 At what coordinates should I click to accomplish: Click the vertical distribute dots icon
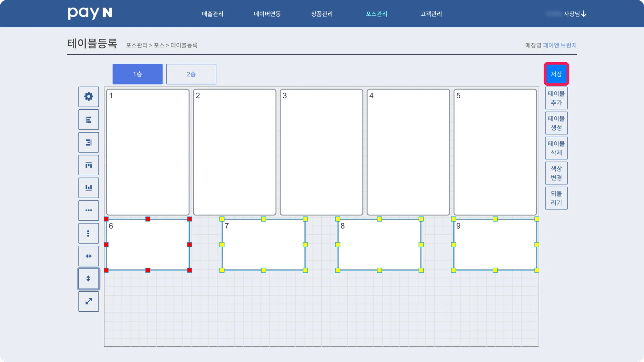pos(89,233)
